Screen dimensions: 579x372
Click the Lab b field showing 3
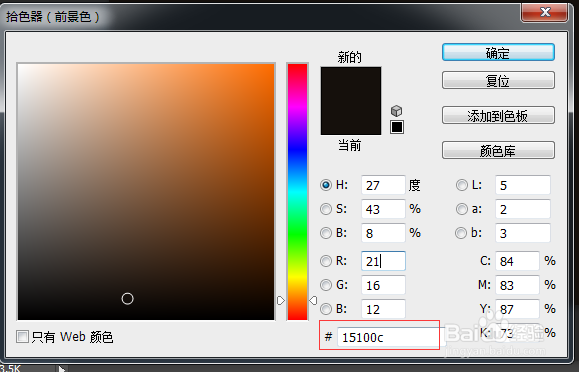click(x=523, y=233)
